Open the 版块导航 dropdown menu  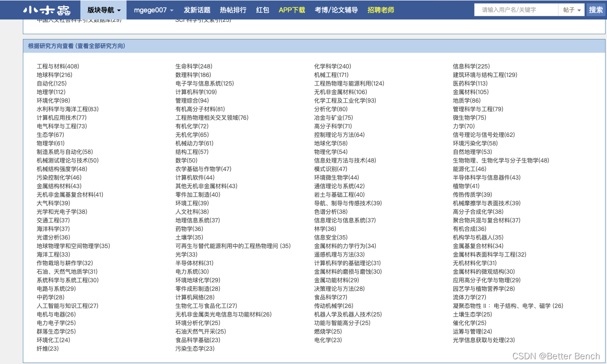[x=104, y=10]
